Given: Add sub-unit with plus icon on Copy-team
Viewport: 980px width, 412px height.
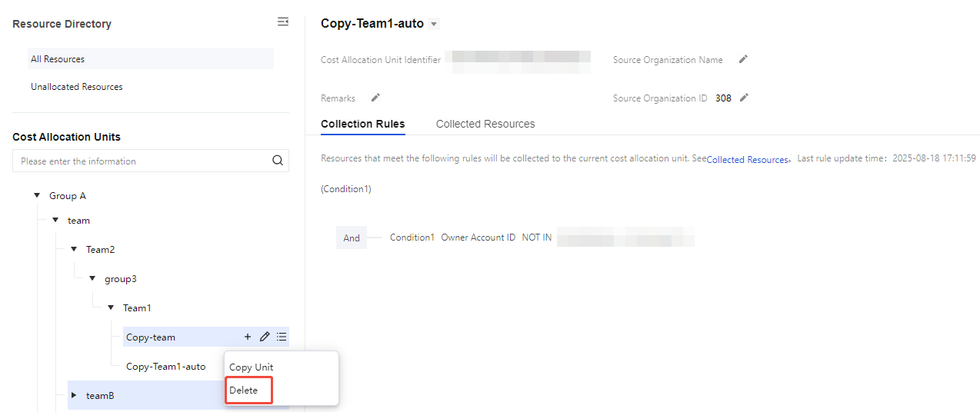Looking at the screenshot, I should pyautogui.click(x=248, y=337).
